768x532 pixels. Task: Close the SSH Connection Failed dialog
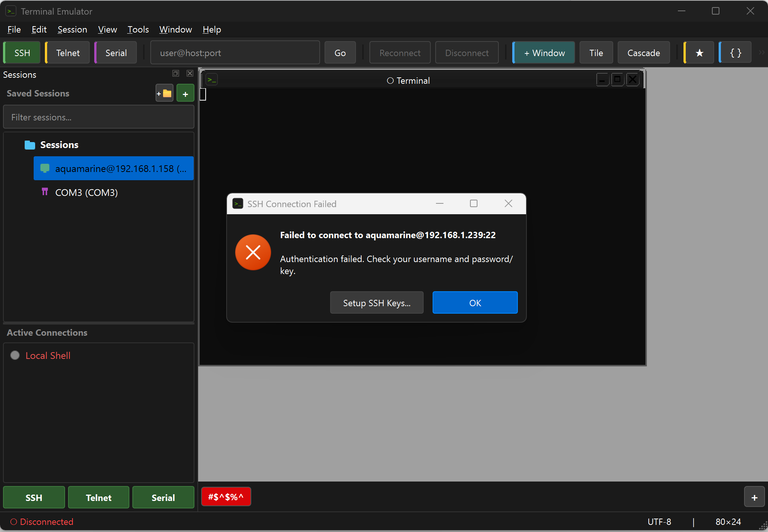point(509,203)
